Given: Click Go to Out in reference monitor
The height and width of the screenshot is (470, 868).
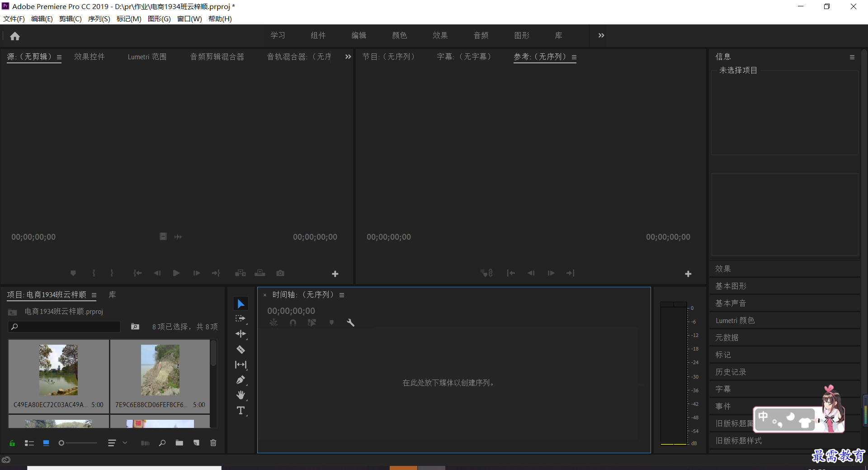Looking at the screenshot, I should tap(571, 273).
